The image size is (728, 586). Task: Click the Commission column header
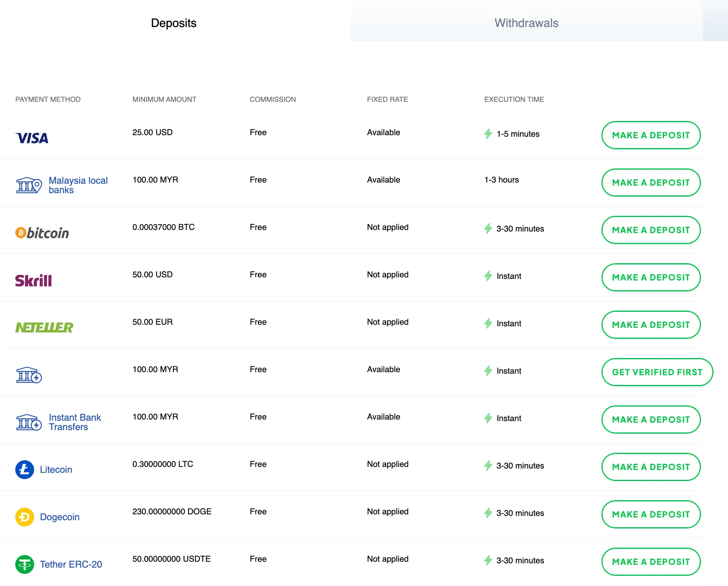pyautogui.click(x=273, y=99)
